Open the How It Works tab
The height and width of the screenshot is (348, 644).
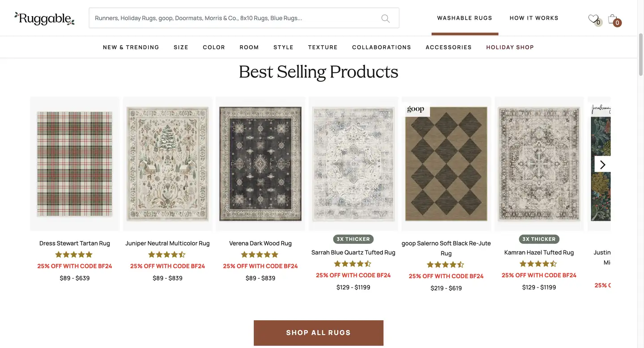click(x=534, y=18)
